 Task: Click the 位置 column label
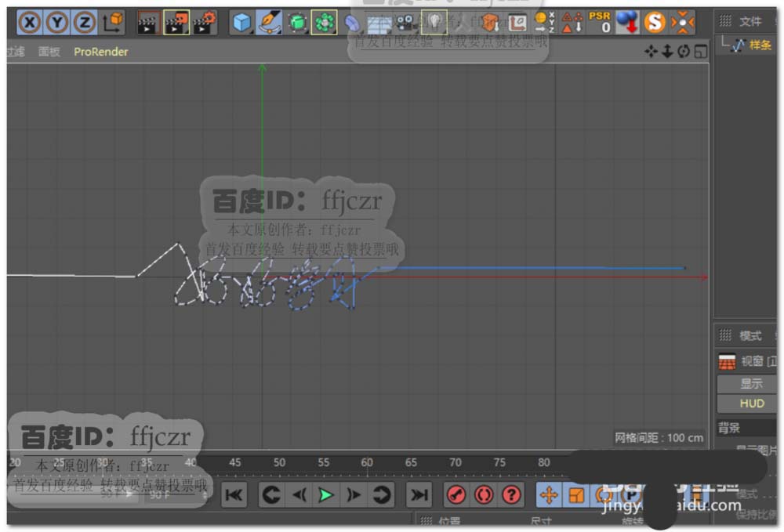point(449,521)
